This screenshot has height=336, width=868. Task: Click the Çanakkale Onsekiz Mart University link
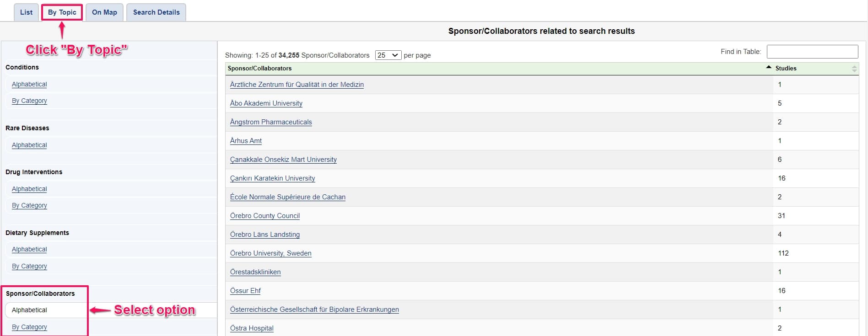tap(283, 160)
